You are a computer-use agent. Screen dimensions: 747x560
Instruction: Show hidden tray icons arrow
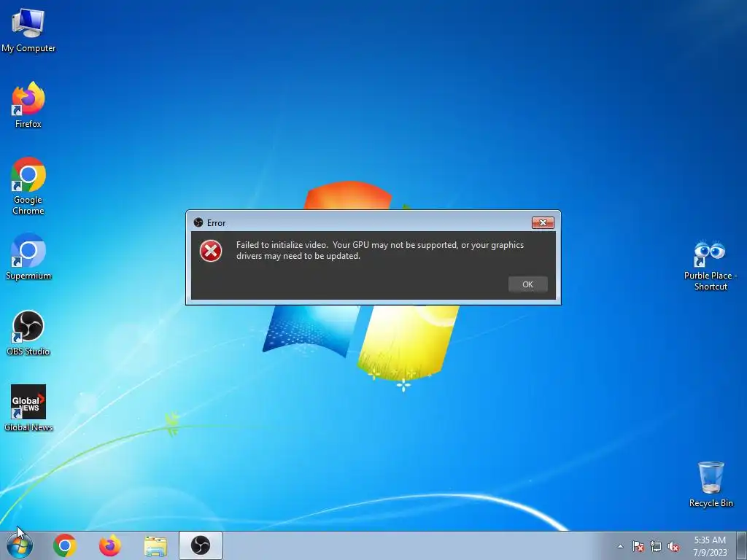tap(620, 546)
